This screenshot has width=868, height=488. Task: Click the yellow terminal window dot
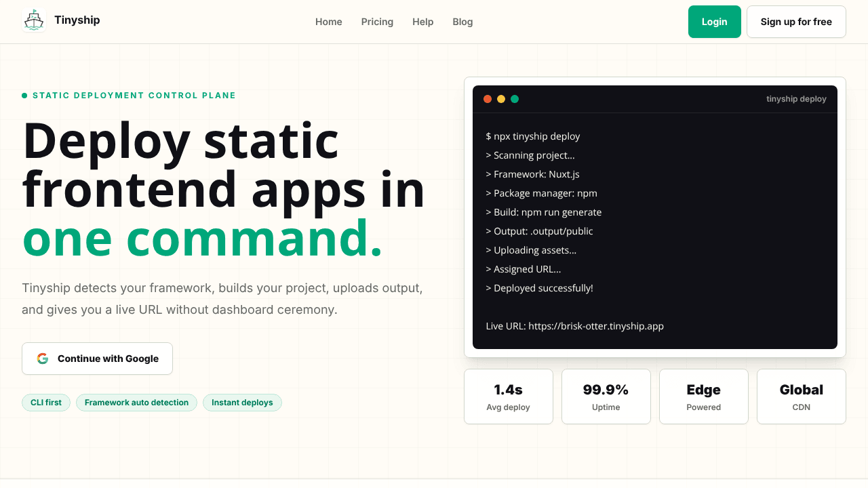[501, 99]
